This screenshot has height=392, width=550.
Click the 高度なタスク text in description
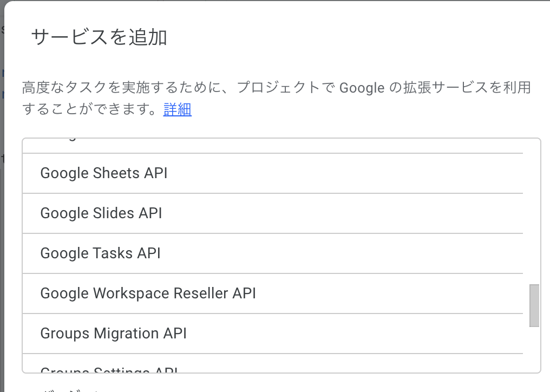pos(60,87)
